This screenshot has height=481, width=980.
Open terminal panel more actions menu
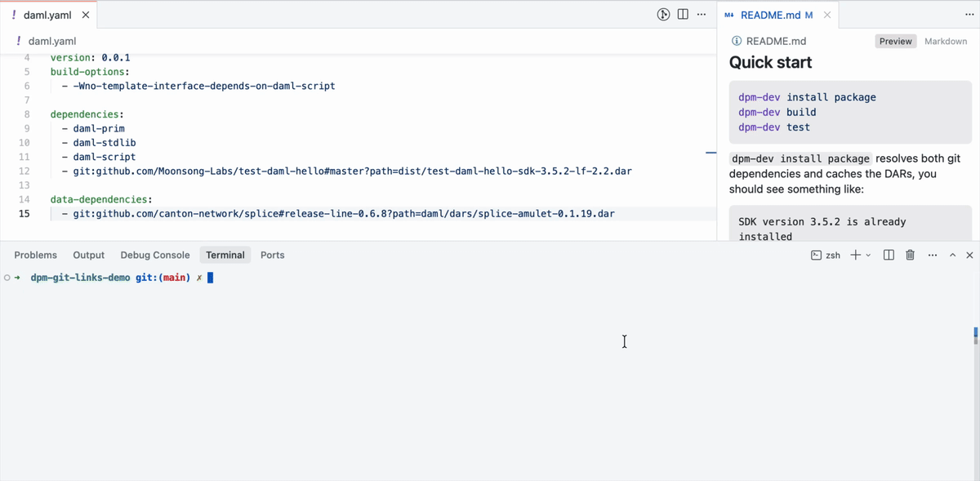click(x=933, y=255)
